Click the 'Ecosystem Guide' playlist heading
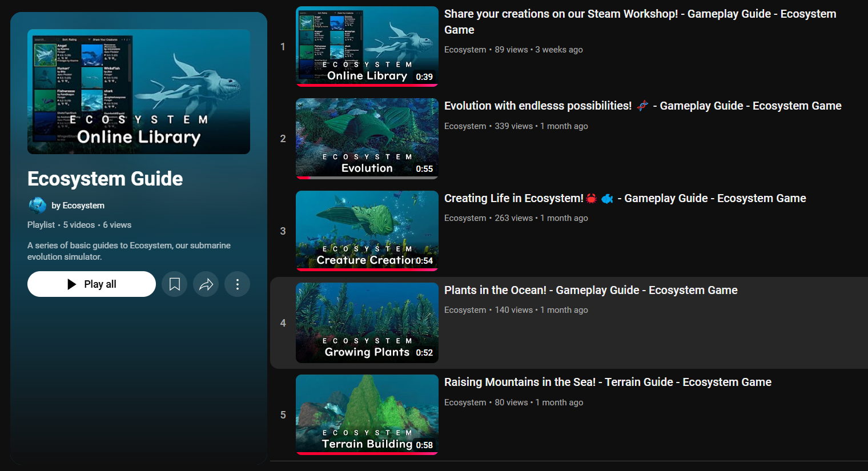The height and width of the screenshot is (471, 868). 105,179
